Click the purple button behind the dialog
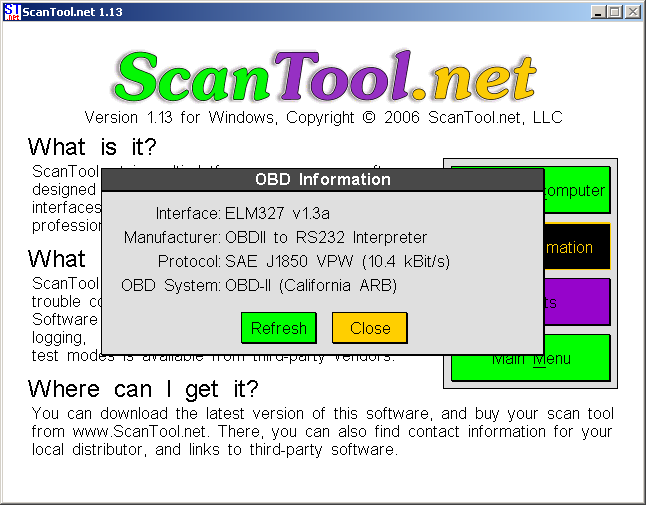646x505 pixels. (x=577, y=302)
